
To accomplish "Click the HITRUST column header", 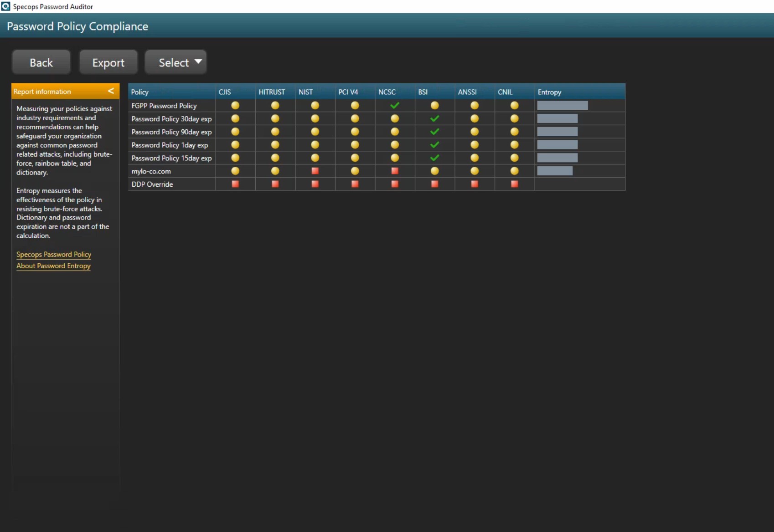I will 275,92.
